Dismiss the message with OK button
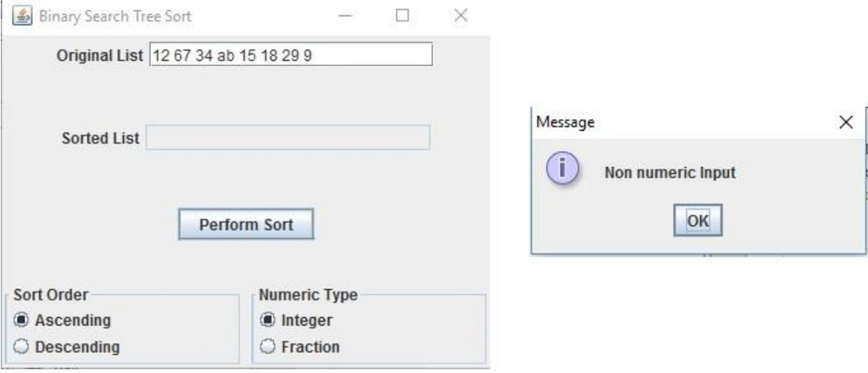This screenshot has width=868, height=373. click(698, 220)
